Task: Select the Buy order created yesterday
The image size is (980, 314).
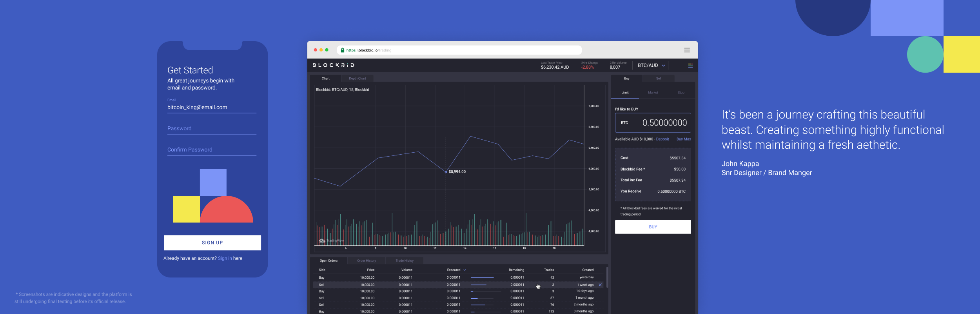Action: tap(459, 277)
